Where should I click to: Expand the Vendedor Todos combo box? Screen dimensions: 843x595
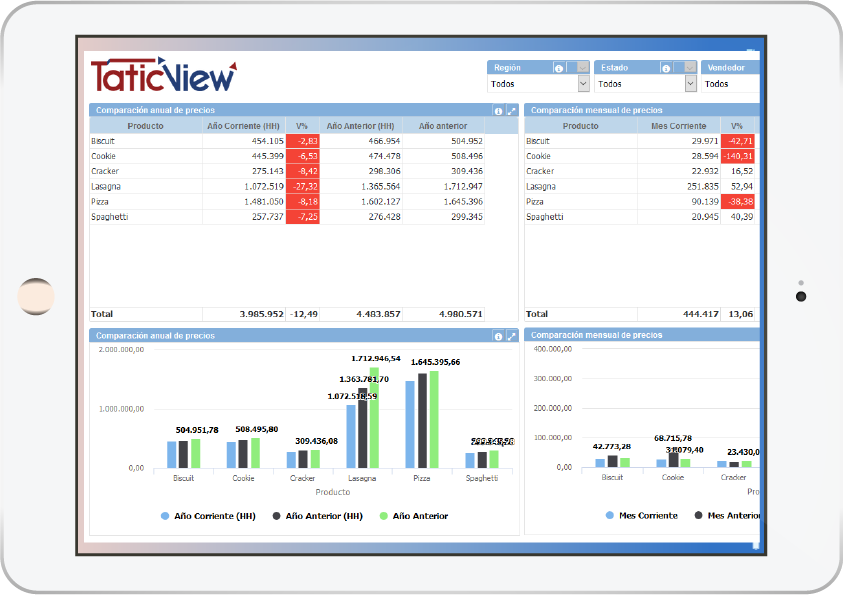[730, 84]
